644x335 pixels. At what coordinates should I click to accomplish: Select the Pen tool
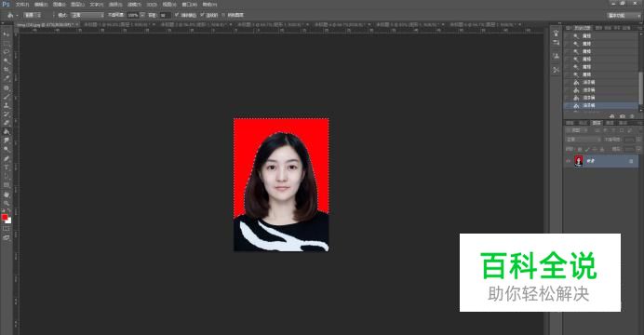pos(7,158)
